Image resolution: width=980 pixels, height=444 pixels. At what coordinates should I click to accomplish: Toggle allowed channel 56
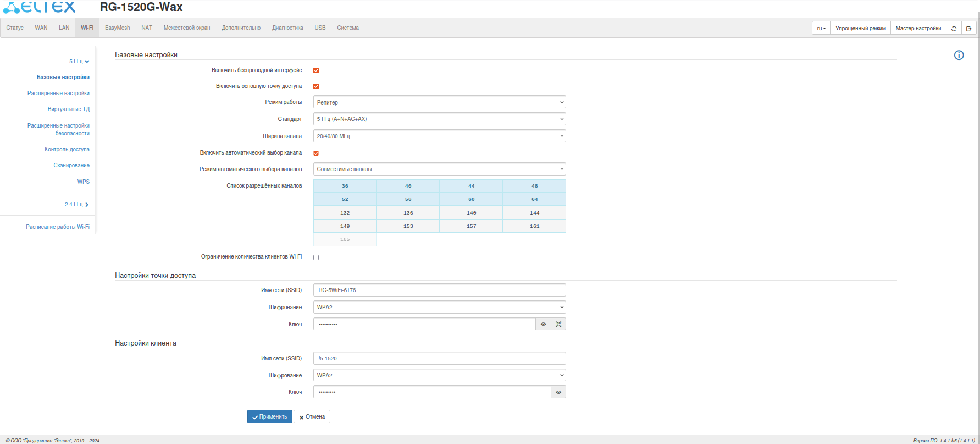coord(408,199)
